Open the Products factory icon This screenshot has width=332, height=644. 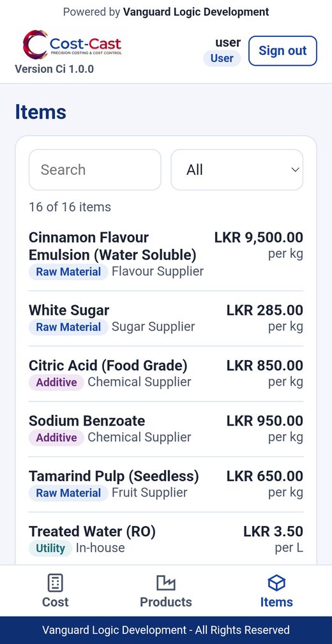166,583
